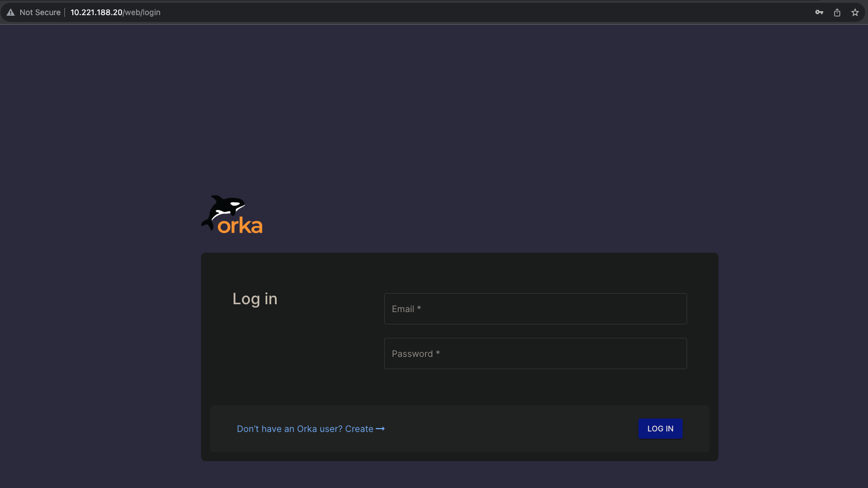Open the saved passwords key icon
The height and width of the screenshot is (488, 868).
point(819,12)
